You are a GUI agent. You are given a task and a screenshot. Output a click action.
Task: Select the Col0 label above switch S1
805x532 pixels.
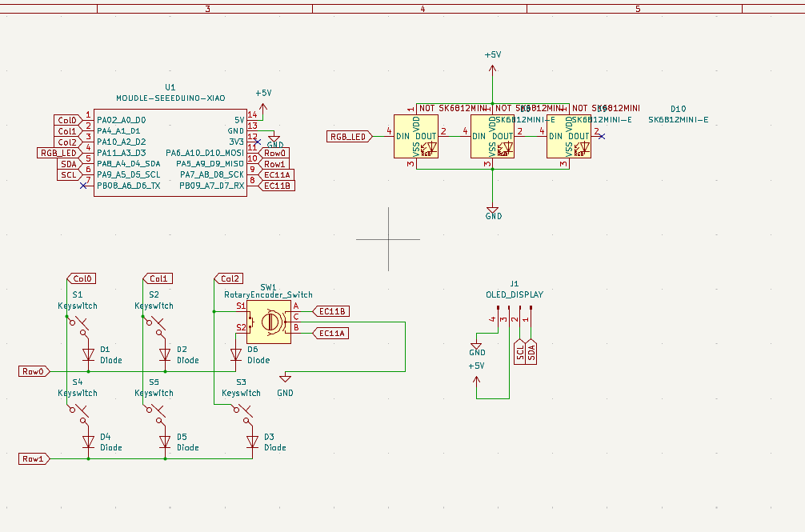[82, 278]
